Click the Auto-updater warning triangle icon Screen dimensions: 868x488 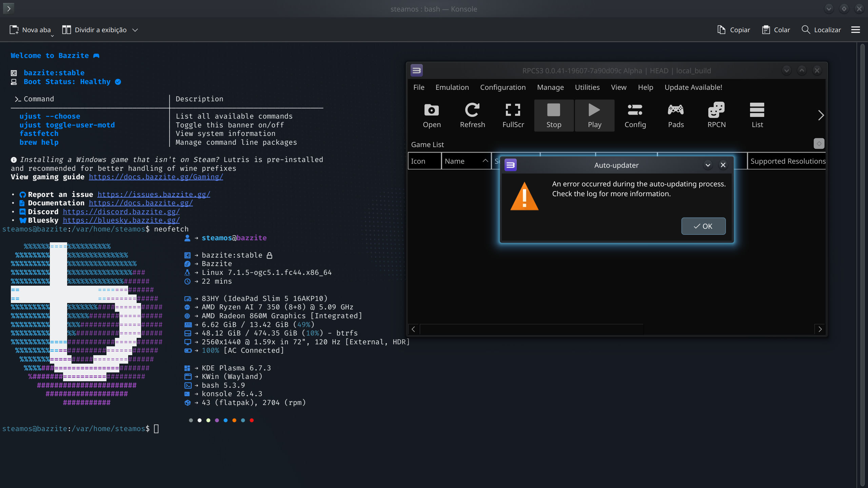[x=524, y=196]
